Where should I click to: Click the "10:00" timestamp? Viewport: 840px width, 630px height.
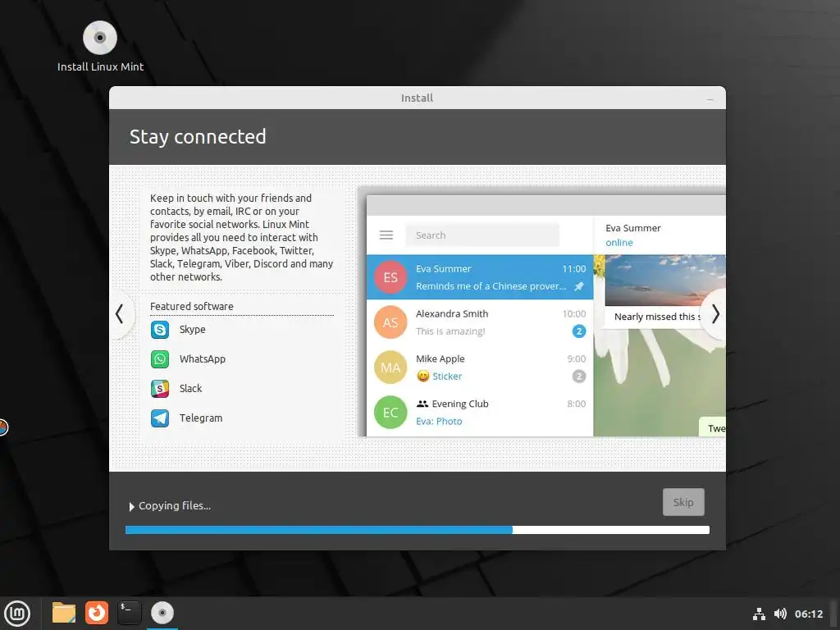click(573, 314)
